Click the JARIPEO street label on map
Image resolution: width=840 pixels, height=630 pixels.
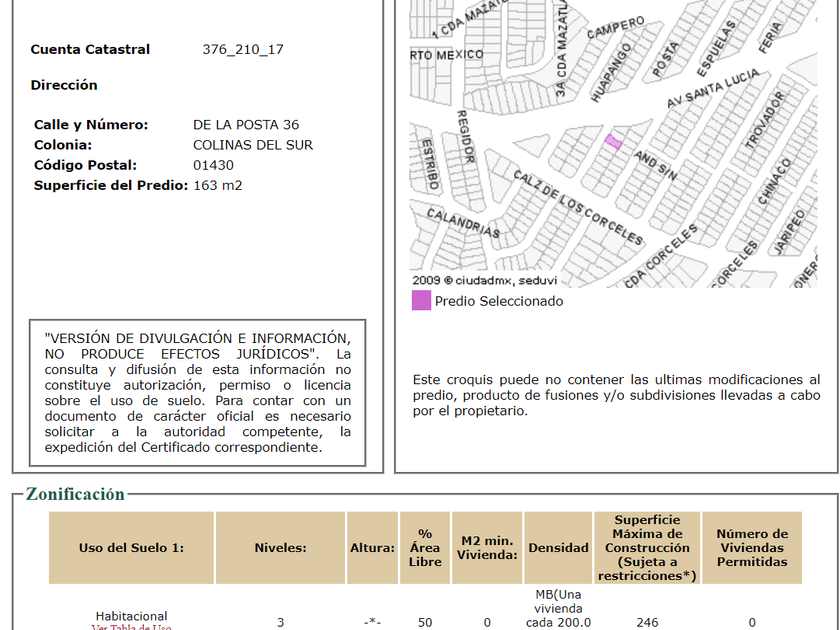pos(789,231)
